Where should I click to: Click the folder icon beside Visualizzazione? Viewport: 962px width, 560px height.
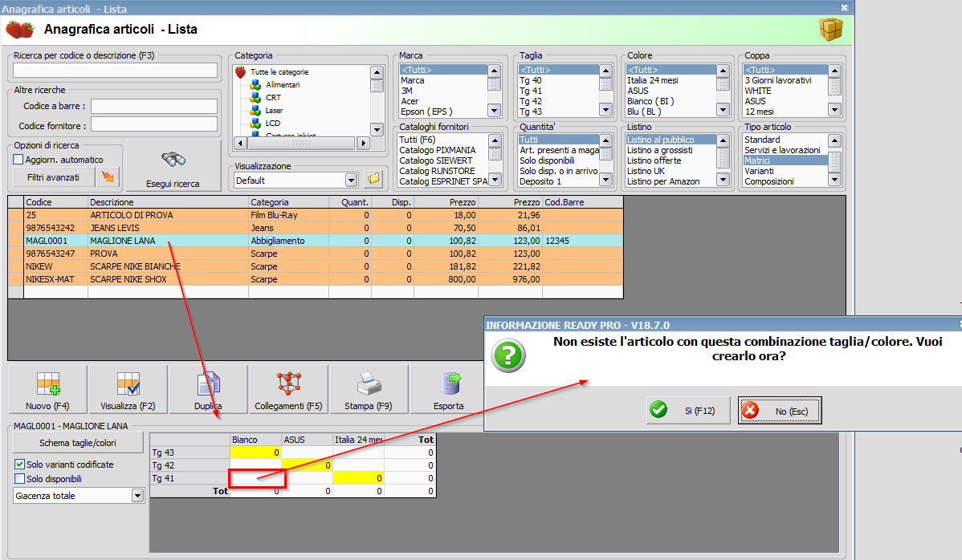point(373,179)
